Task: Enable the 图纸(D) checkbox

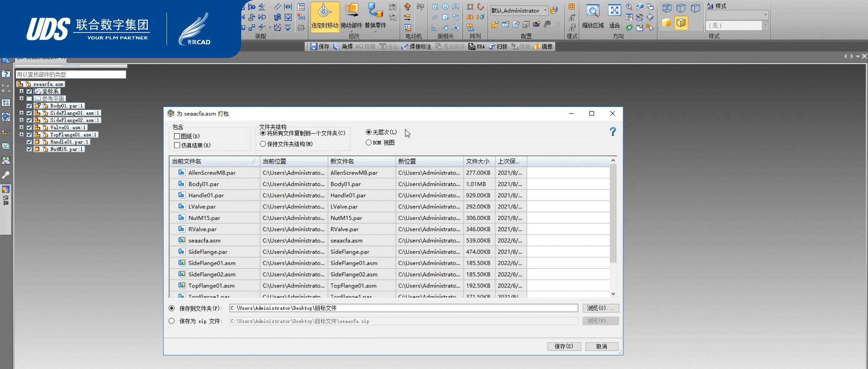Action: pos(177,136)
